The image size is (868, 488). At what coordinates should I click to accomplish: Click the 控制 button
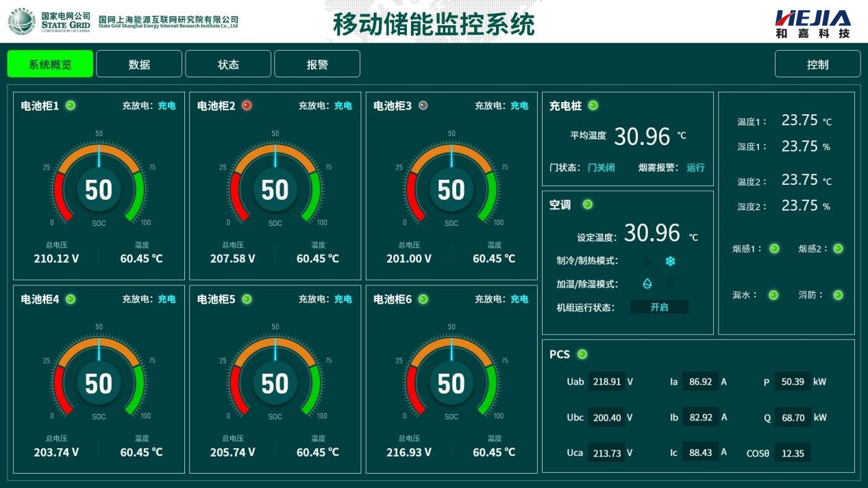[818, 63]
